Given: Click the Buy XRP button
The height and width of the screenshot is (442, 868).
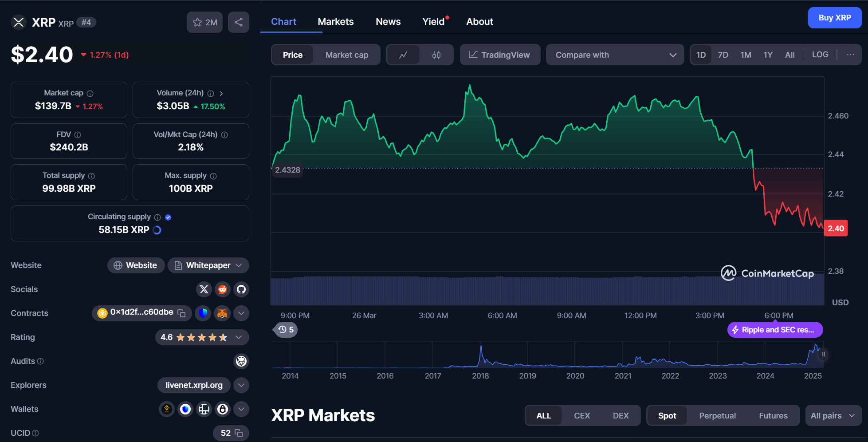Looking at the screenshot, I should [834, 18].
